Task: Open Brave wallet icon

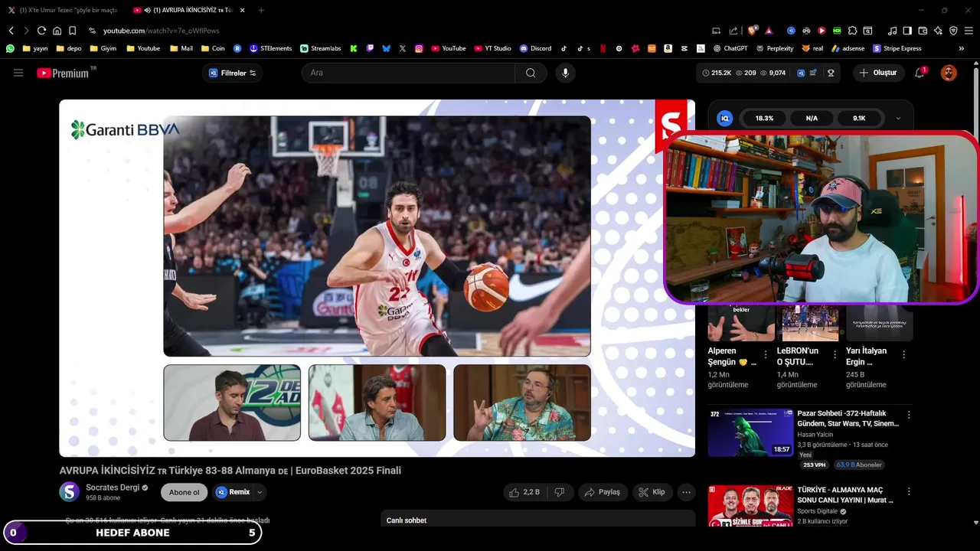Action: click(x=923, y=31)
